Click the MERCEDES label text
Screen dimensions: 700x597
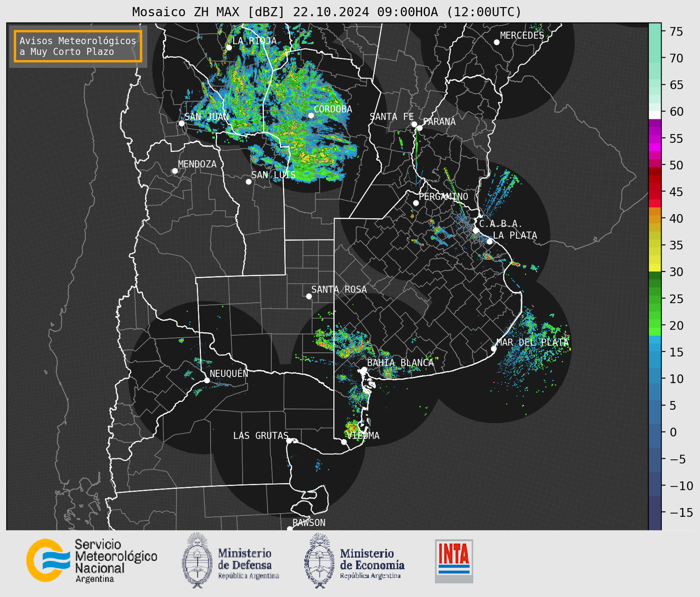click(x=522, y=36)
